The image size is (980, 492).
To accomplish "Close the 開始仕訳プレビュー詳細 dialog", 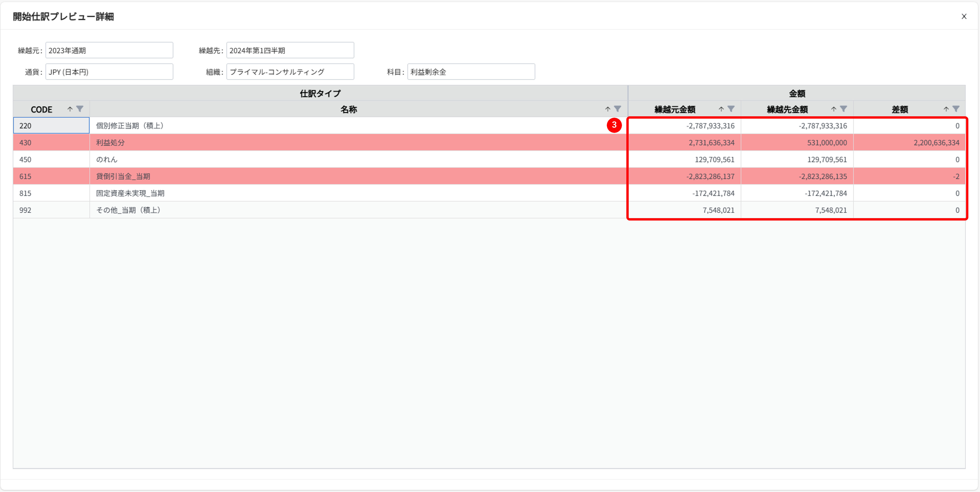I will (964, 16).
